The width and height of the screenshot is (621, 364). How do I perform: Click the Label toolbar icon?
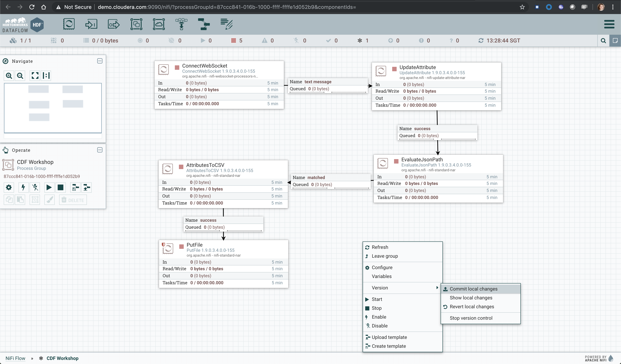[226, 24]
